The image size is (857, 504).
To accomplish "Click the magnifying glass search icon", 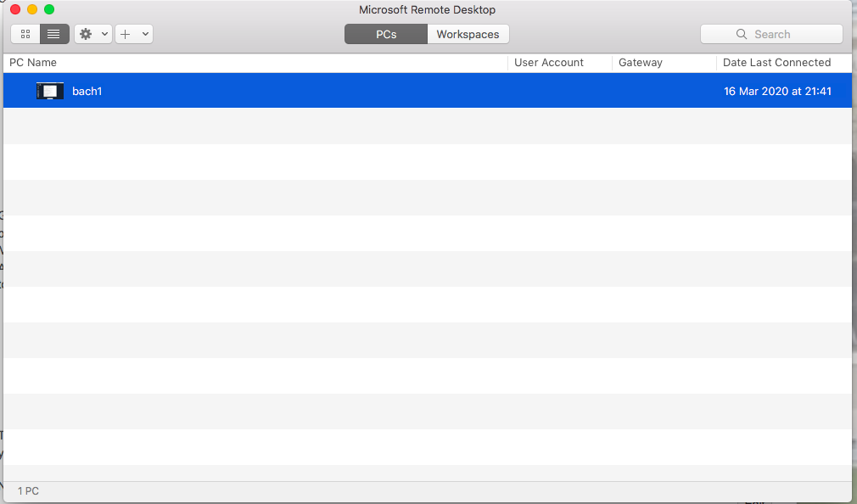I will [742, 34].
